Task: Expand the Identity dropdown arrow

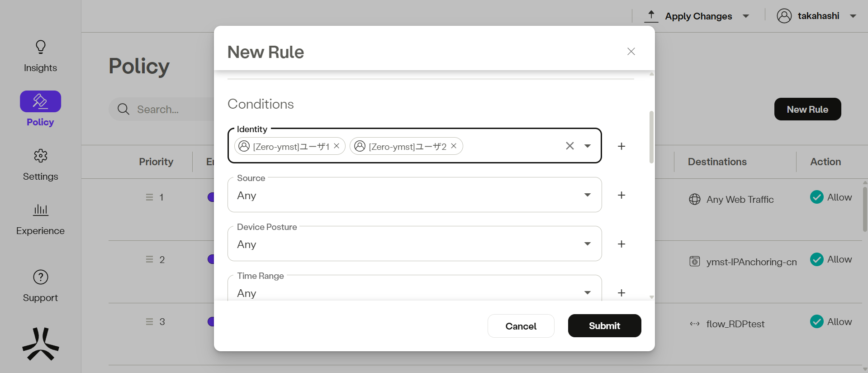Action: (x=588, y=146)
